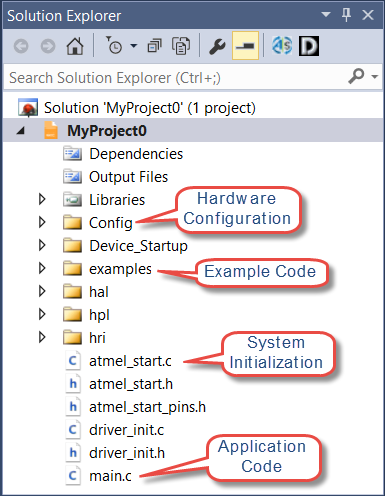This screenshot has width=385, height=496.
Task: Select the atmel_start.c file
Action: coord(130,361)
